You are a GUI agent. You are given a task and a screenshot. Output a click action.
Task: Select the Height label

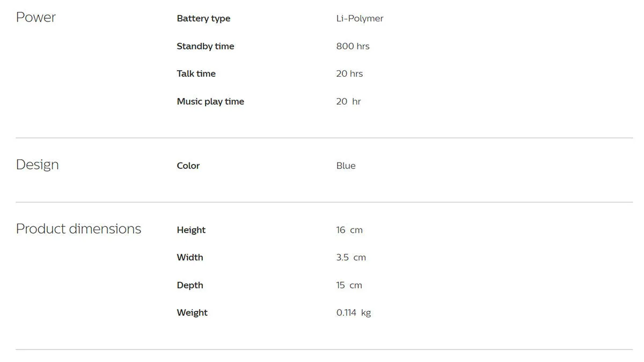point(191,230)
